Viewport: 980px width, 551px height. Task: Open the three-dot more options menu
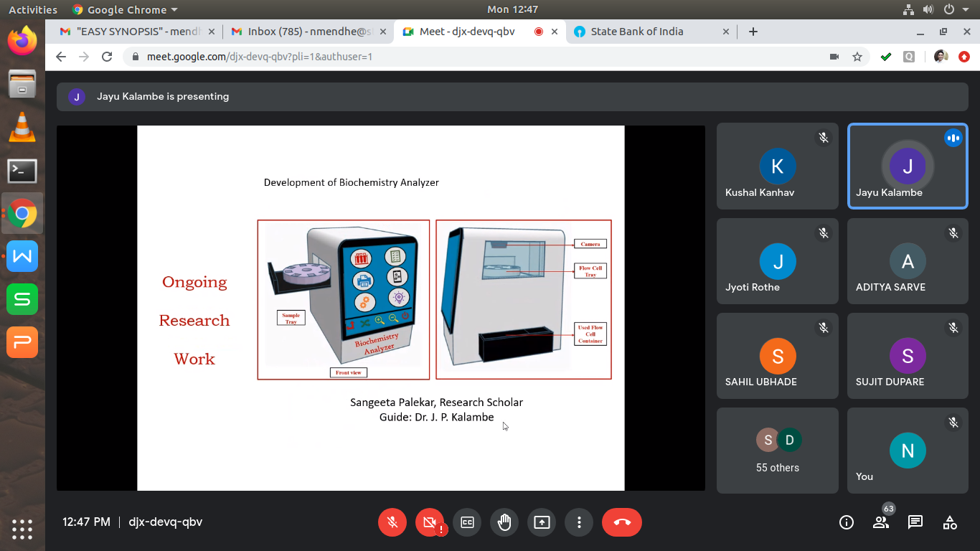pos(579,522)
